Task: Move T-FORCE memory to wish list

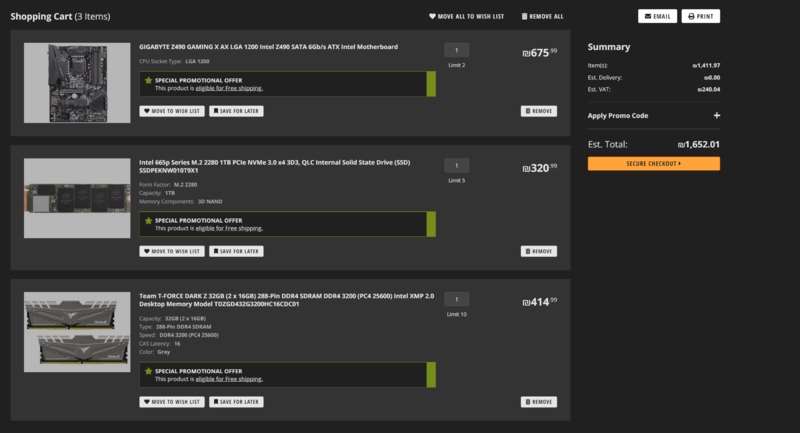Action: pos(172,402)
